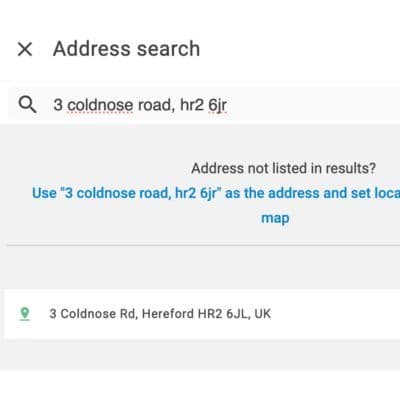Click the word "map" in blue link

(275, 218)
